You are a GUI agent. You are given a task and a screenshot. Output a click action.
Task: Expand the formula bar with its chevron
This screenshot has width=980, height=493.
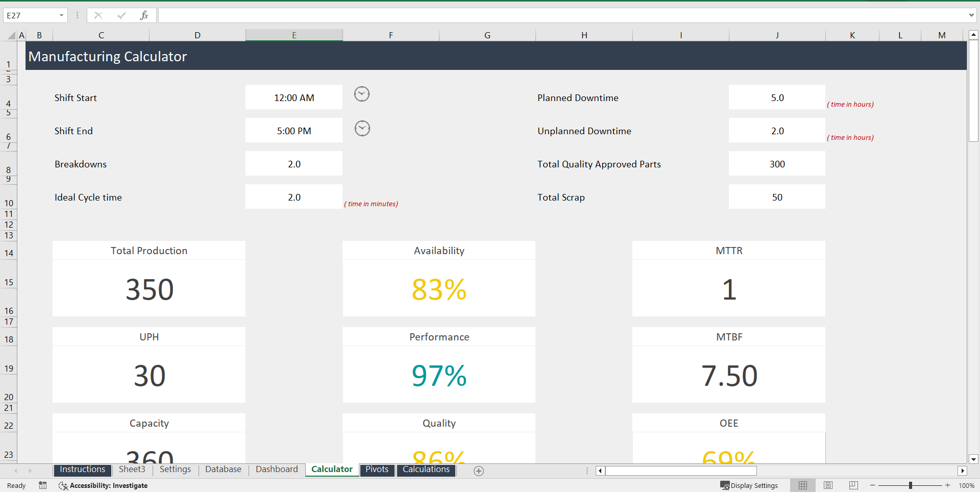tap(972, 15)
